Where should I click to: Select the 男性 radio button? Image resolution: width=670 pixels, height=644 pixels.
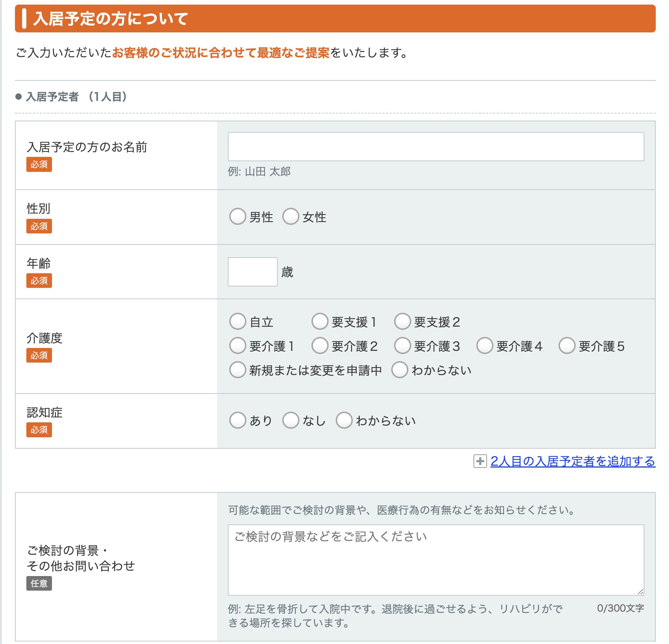[x=237, y=216]
